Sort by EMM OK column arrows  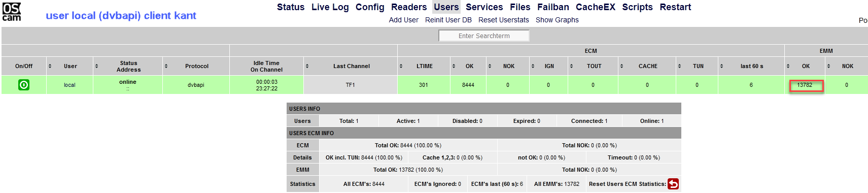(788, 66)
